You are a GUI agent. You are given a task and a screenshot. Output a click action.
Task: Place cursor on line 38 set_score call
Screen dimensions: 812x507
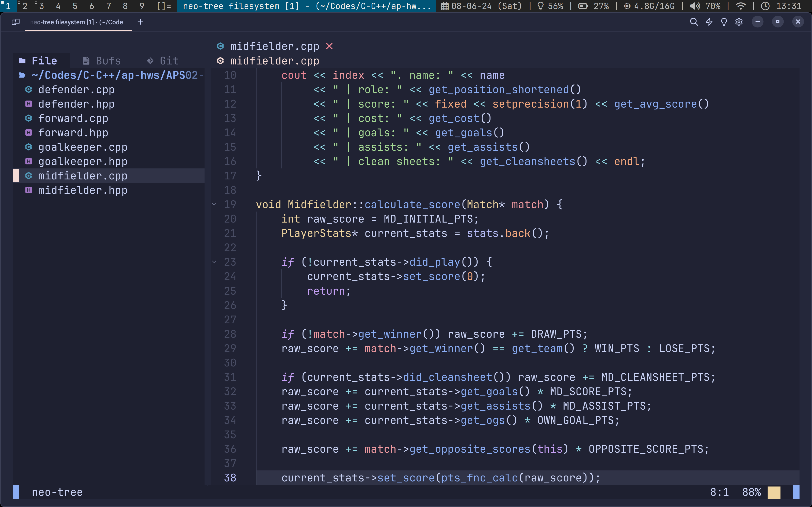point(406,478)
